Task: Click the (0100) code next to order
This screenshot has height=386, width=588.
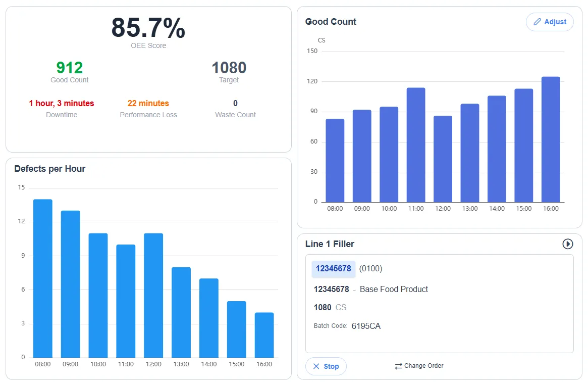Action: [370, 268]
